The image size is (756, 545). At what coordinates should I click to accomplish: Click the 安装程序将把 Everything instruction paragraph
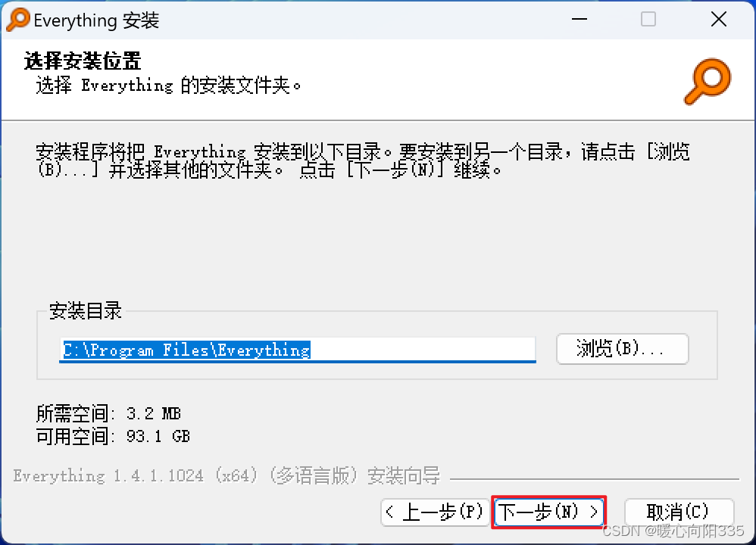coord(363,160)
